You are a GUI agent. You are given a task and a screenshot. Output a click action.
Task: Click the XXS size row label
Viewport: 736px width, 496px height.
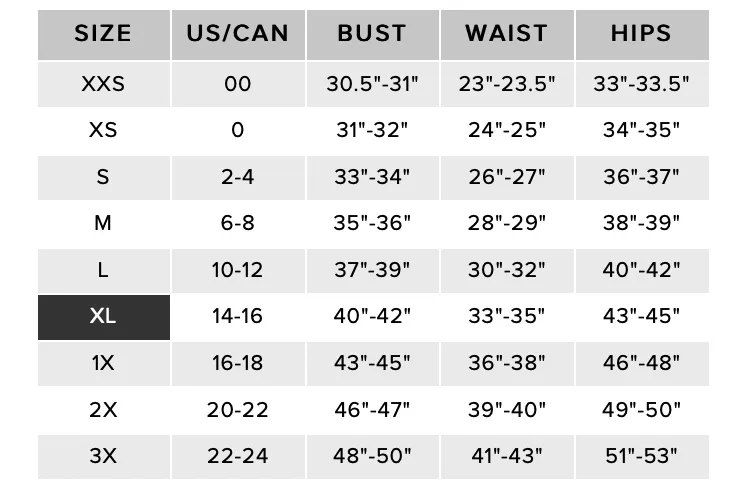104,84
